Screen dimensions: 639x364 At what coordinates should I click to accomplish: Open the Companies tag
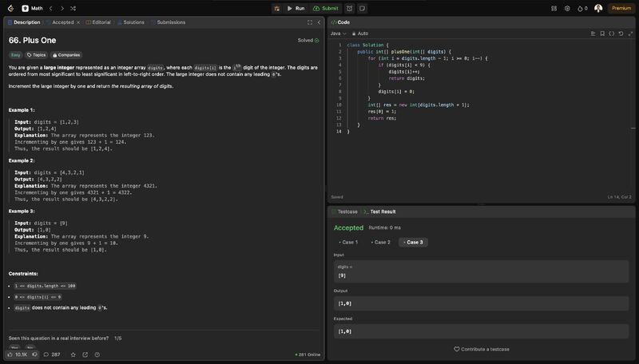point(66,55)
